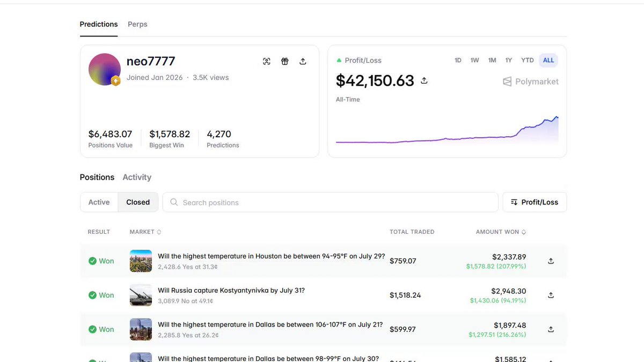Select the 1M time range

(492, 60)
